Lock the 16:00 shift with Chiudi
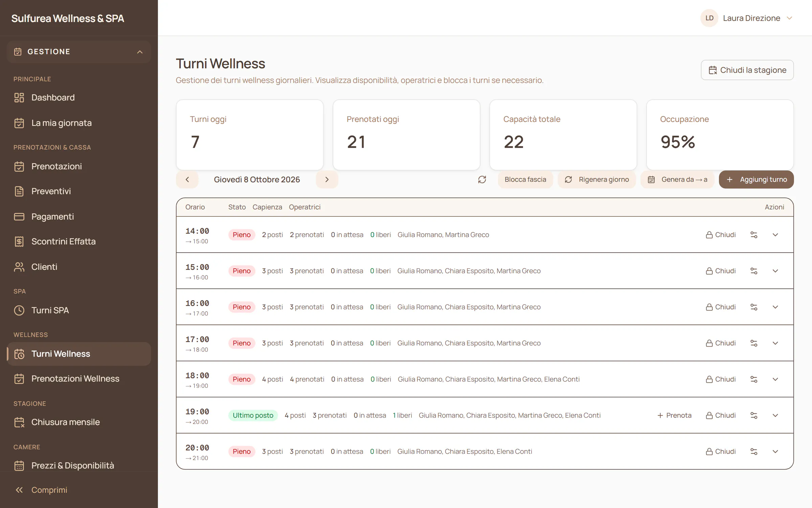 (721, 307)
